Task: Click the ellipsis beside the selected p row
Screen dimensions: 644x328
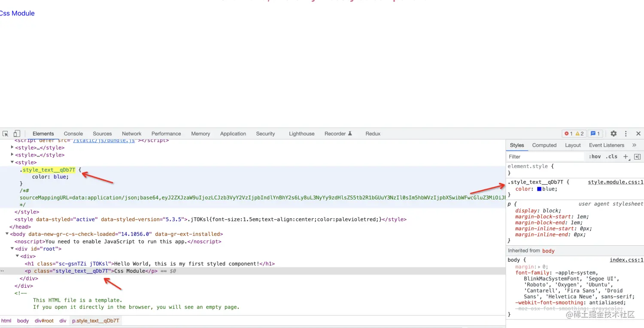Action: coord(2,271)
